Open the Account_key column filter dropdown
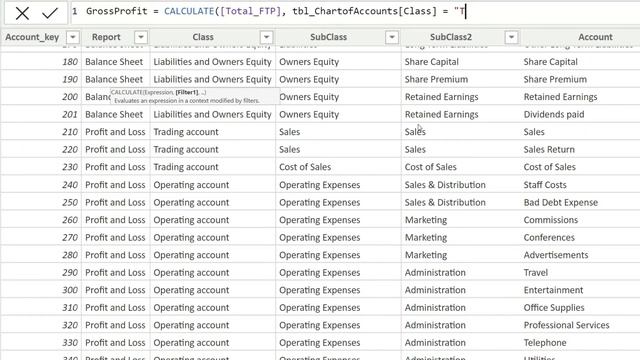 tap(73, 37)
